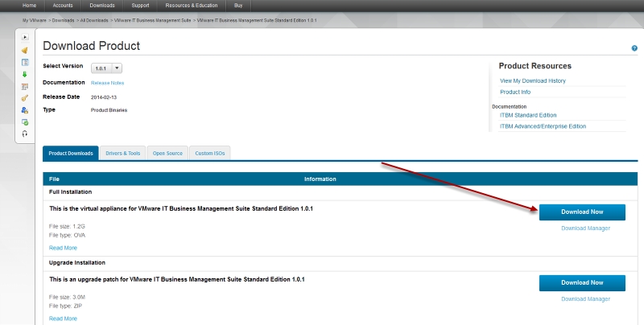The width and height of the screenshot is (644, 325).
Task: Click the calendar note icon in sidebar
Action: 25,87
